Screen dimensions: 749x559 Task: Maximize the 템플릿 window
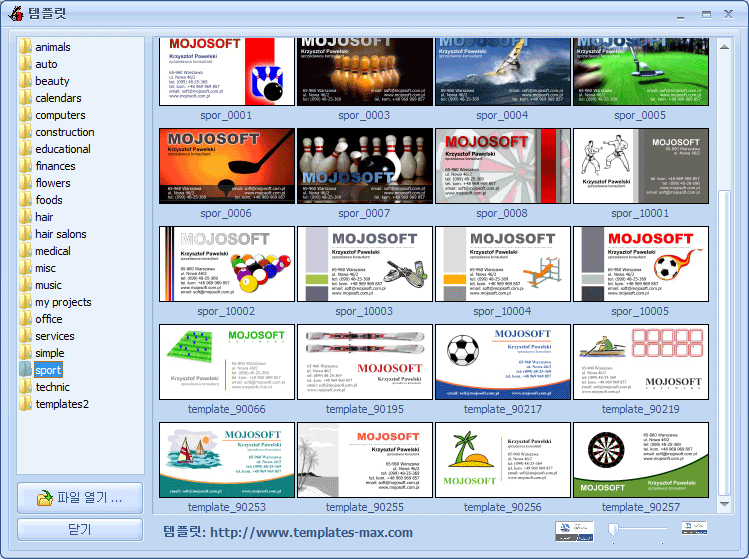point(706,14)
